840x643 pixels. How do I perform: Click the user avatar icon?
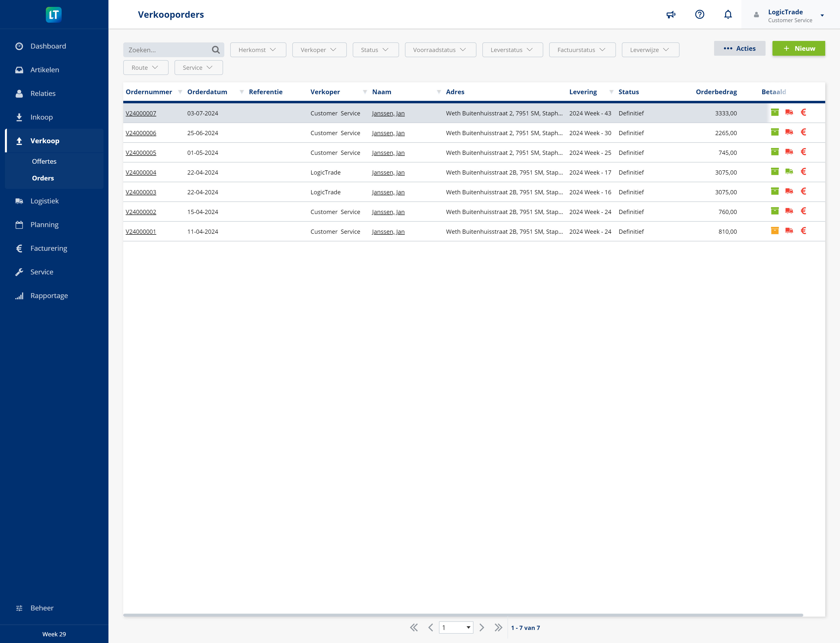[x=756, y=15]
